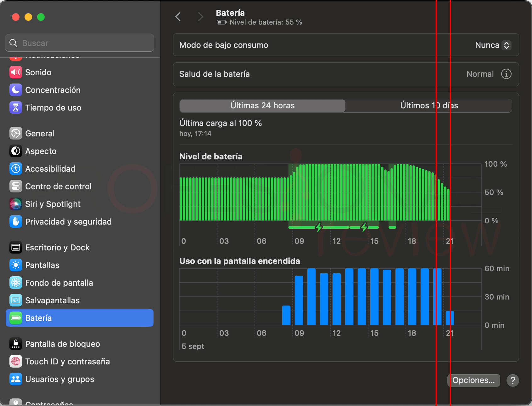Click the Pantalla de bloqueo lock icon
The width and height of the screenshot is (532, 406).
16,344
